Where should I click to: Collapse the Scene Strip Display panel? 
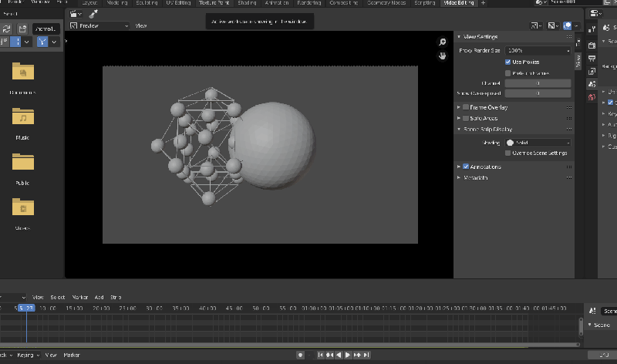tap(459, 129)
